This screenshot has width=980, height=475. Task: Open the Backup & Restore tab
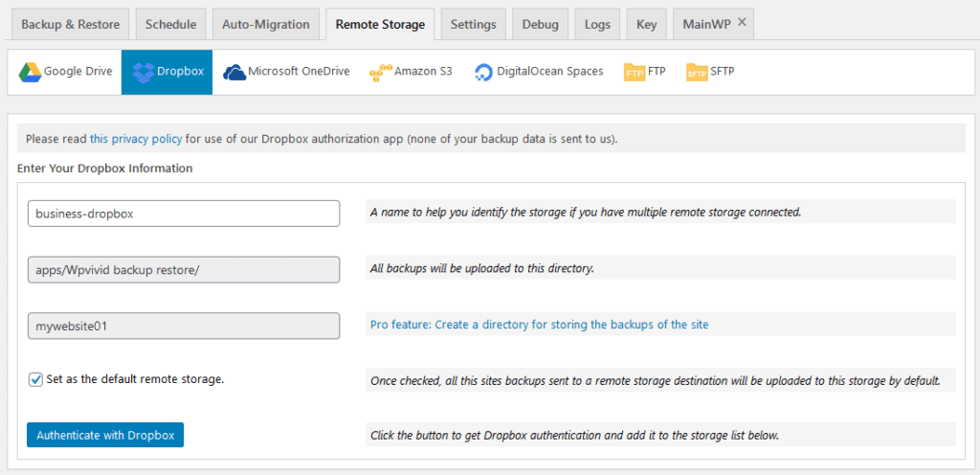(70, 24)
